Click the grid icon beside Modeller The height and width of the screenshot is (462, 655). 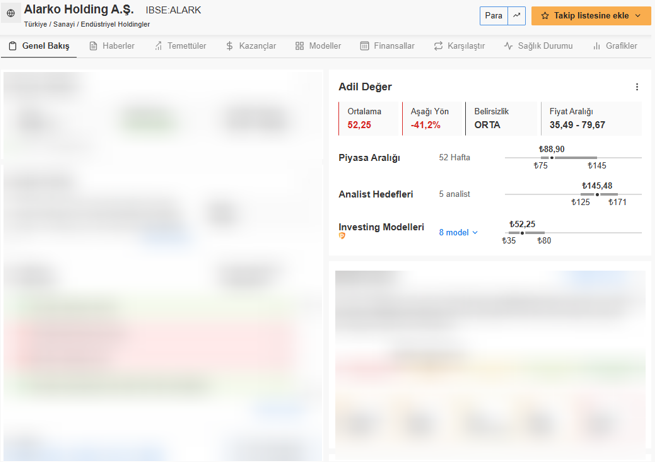(x=300, y=46)
